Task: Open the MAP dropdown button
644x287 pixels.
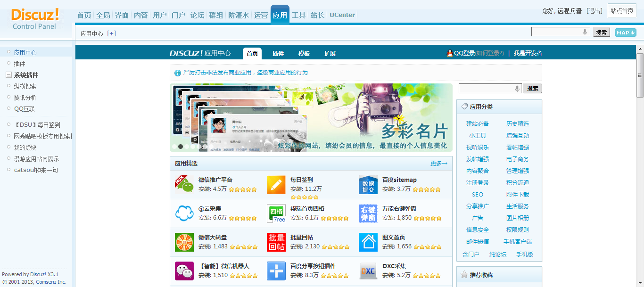Action: point(626,33)
